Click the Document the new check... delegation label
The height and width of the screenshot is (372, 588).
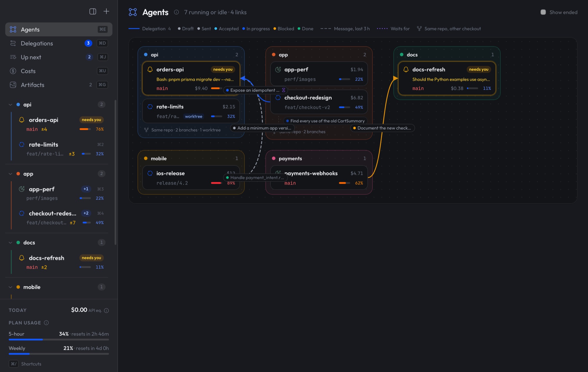pyautogui.click(x=382, y=128)
